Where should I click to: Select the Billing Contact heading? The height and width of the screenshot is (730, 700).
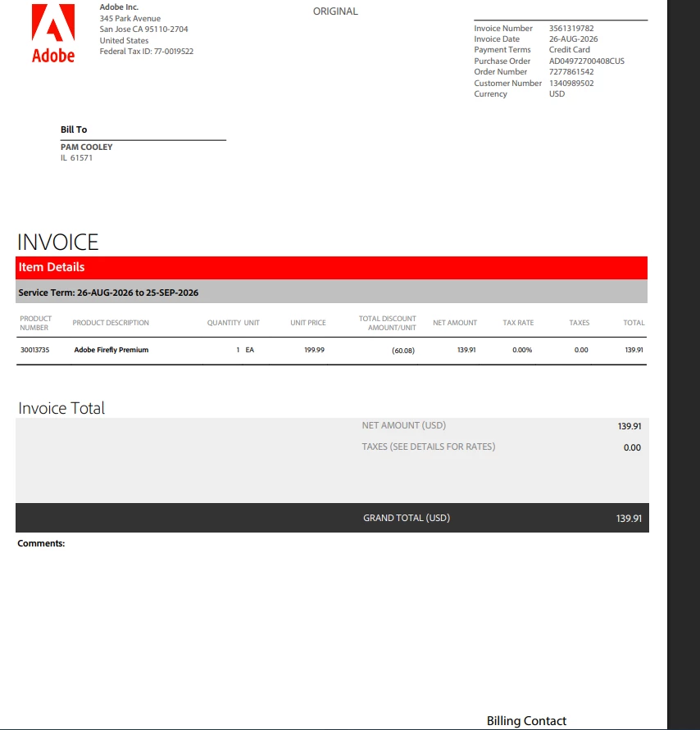pos(526,721)
